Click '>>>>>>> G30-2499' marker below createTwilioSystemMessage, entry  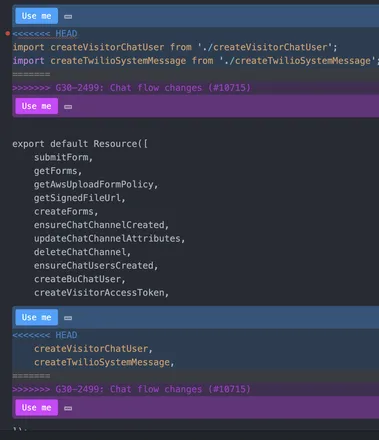[131, 389]
